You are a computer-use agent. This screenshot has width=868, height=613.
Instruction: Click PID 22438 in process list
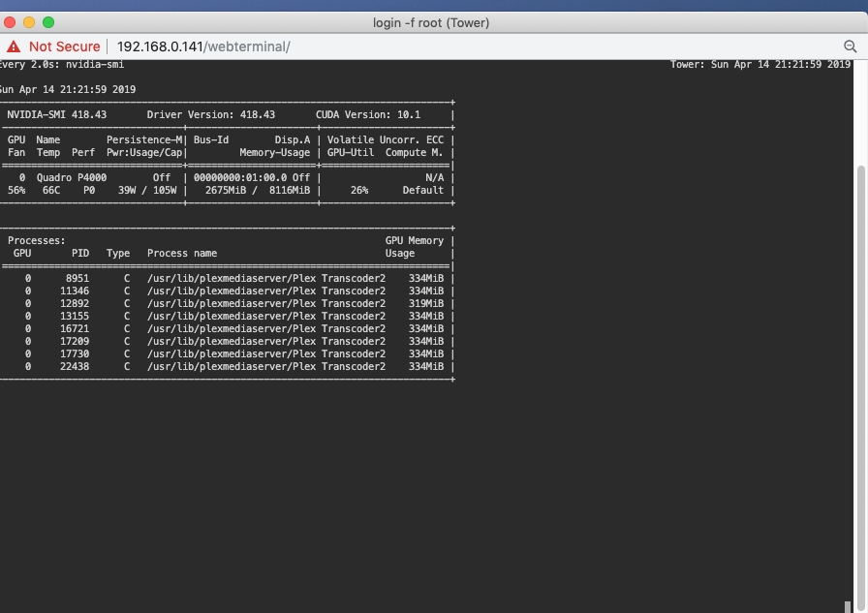[x=75, y=367]
